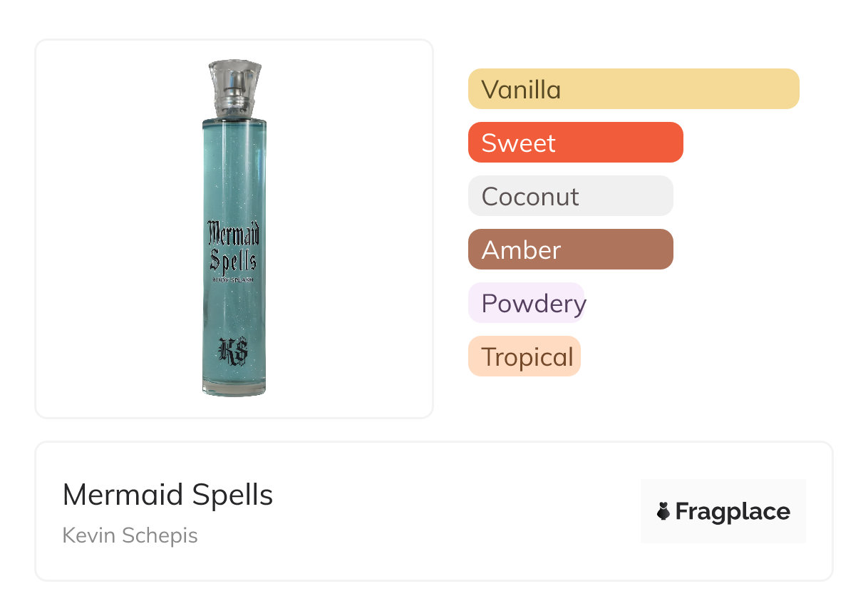Pick the brown Amber accord bar

pos(570,250)
